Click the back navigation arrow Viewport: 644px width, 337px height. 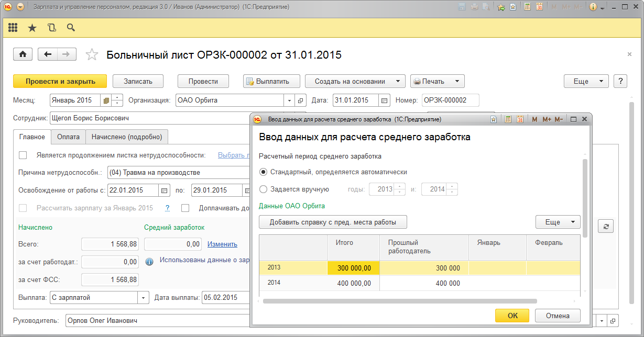pyautogui.click(x=48, y=54)
